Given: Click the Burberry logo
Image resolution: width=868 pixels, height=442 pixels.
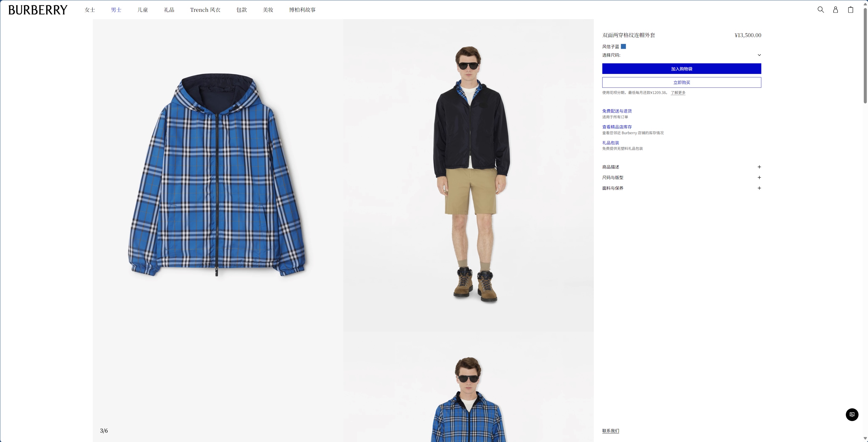Looking at the screenshot, I should tap(38, 10).
